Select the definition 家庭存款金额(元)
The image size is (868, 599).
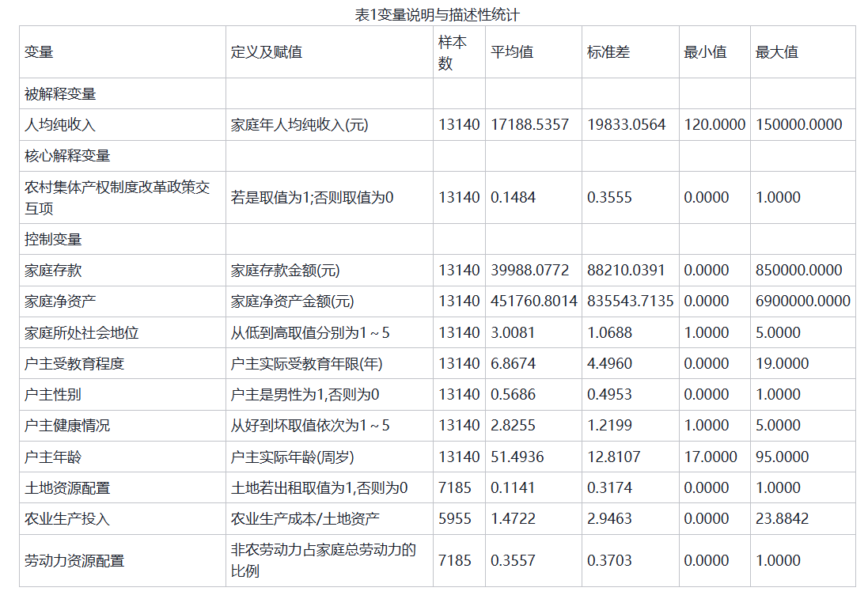coord(285,271)
